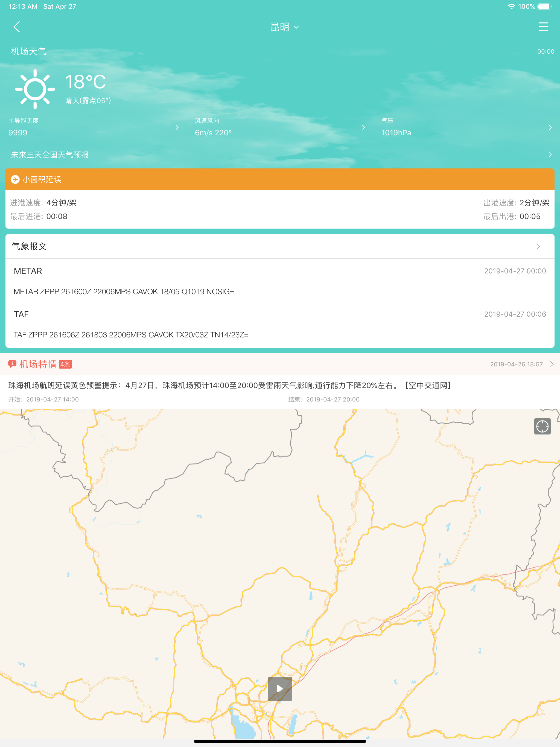Open the 机场特情 section title
560x747 pixels.
pyautogui.click(x=38, y=364)
